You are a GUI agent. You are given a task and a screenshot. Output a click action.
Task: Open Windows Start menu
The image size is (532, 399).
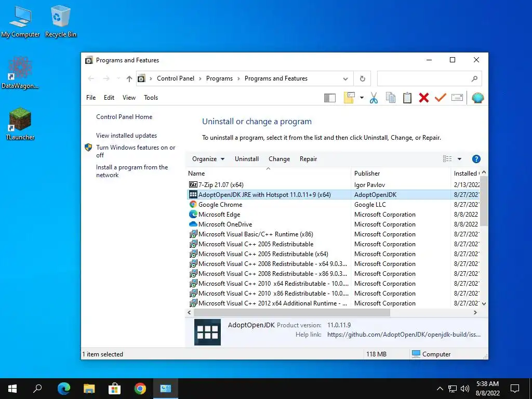click(x=12, y=389)
